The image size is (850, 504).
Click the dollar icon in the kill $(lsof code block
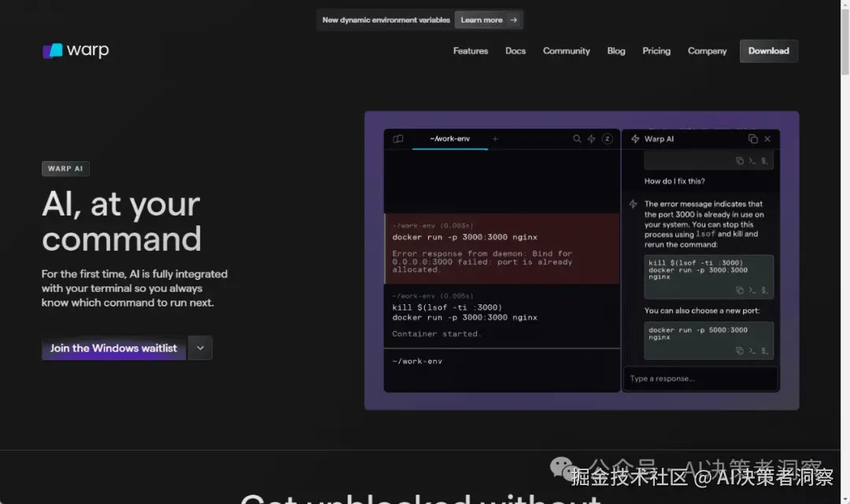(x=764, y=291)
